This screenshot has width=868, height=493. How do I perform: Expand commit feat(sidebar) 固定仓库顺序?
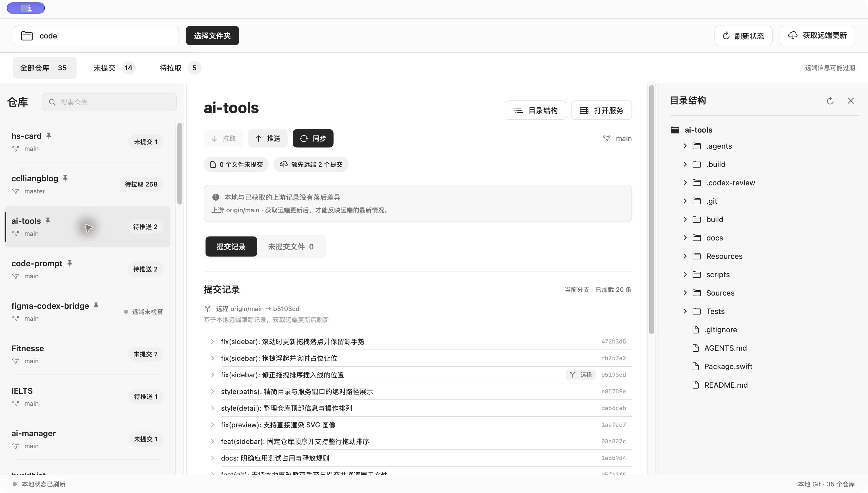[212, 441]
